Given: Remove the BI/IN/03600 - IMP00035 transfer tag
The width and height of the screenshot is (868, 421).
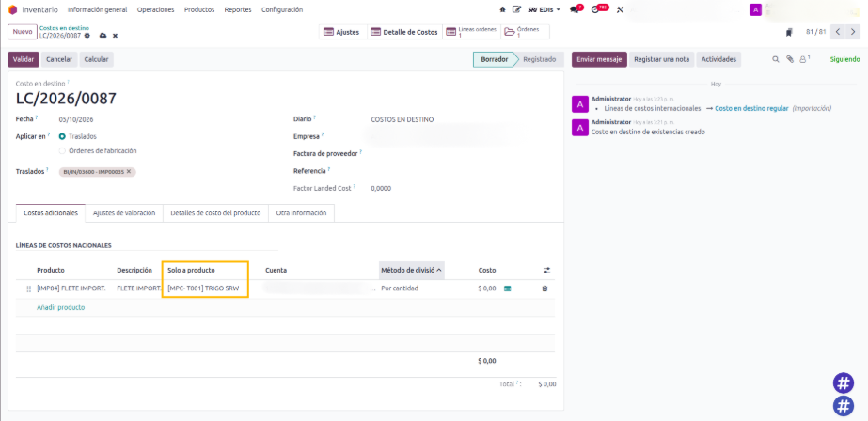Looking at the screenshot, I should pos(129,171).
